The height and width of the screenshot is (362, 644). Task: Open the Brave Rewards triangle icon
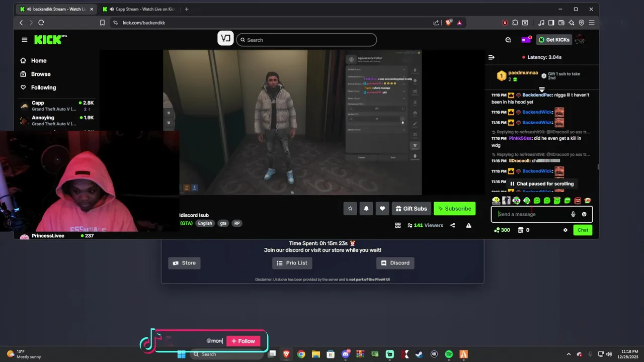tap(459, 23)
